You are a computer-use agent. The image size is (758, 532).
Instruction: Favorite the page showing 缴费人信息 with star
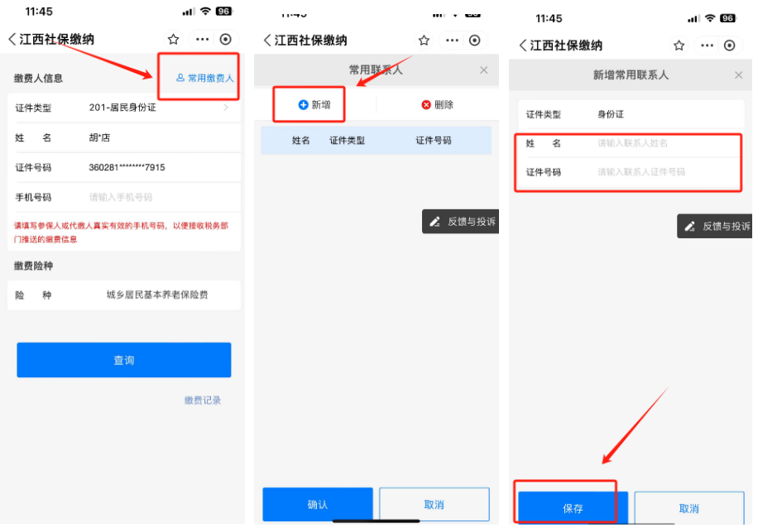[x=173, y=40]
